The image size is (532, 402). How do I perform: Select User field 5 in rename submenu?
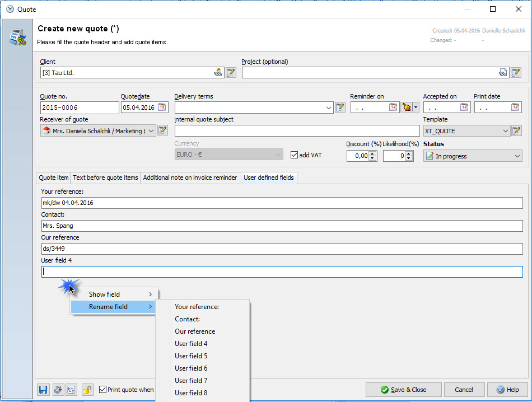click(x=191, y=356)
